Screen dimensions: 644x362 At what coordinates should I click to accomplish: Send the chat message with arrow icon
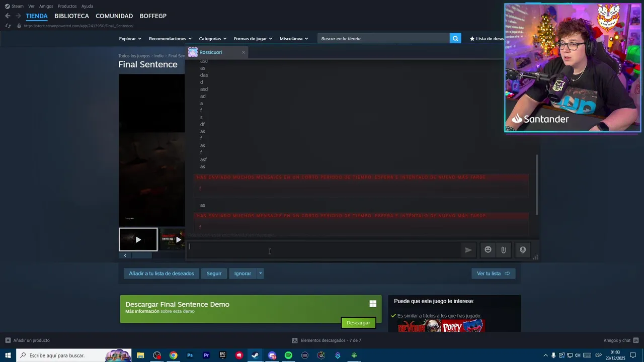coord(468,250)
